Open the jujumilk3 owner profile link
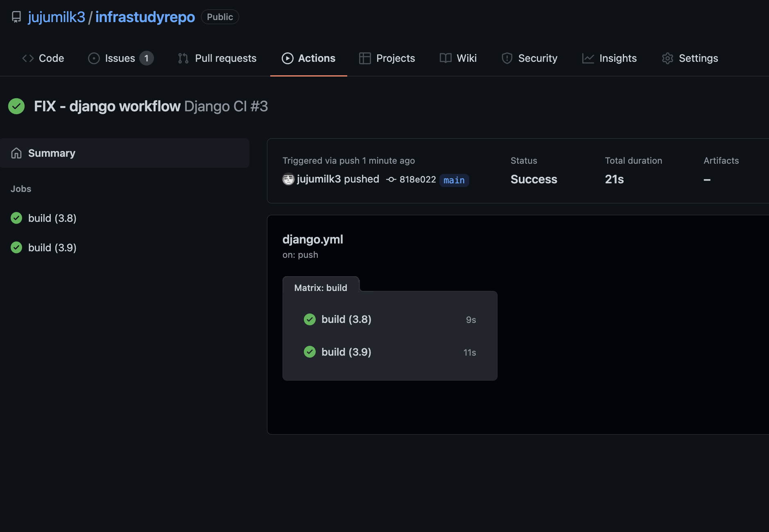Image resolution: width=769 pixels, height=532 pixels. point(57,17)
